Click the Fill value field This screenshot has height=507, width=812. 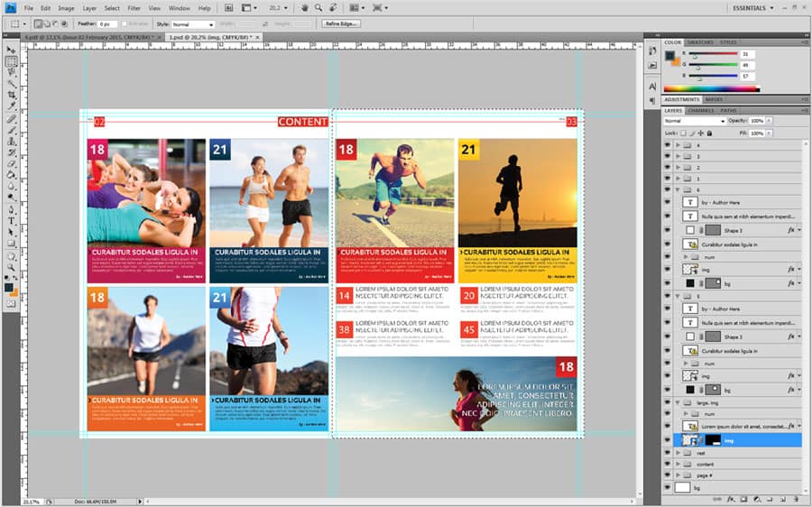click(x=757, y=134)
